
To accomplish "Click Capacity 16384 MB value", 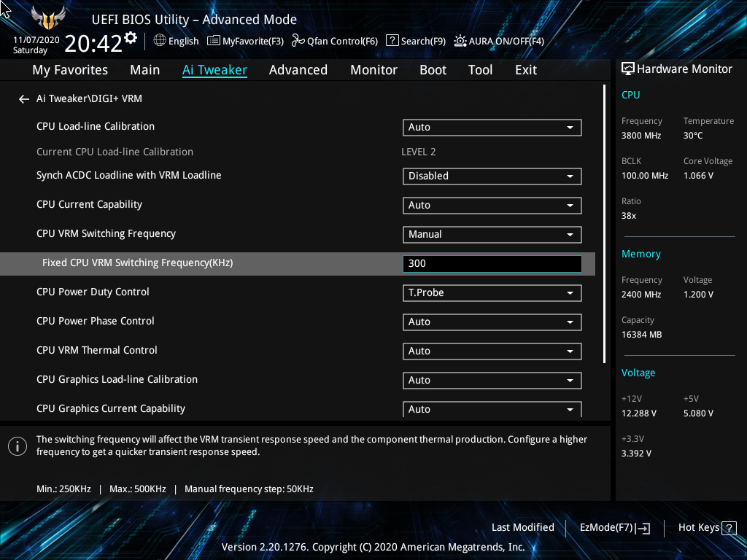I will (x=642, y=335).
